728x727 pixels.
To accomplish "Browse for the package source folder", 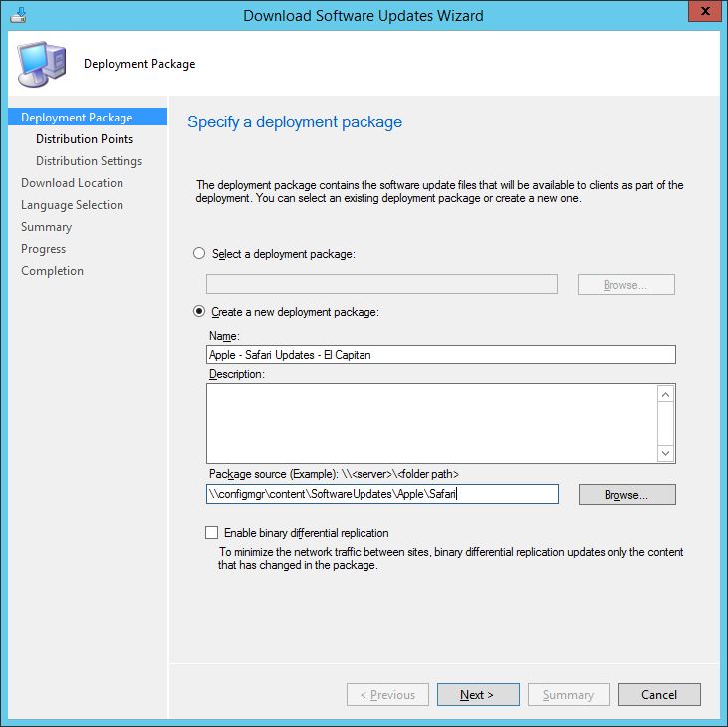I will [626, 494].
